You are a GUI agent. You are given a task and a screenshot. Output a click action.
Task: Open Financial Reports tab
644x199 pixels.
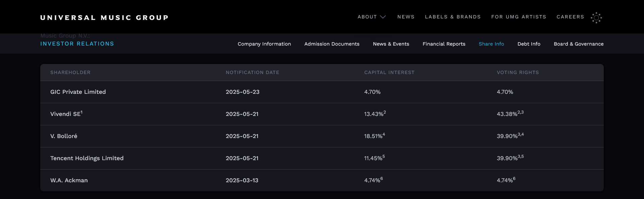pyautogui.click(x=444, y=44)
